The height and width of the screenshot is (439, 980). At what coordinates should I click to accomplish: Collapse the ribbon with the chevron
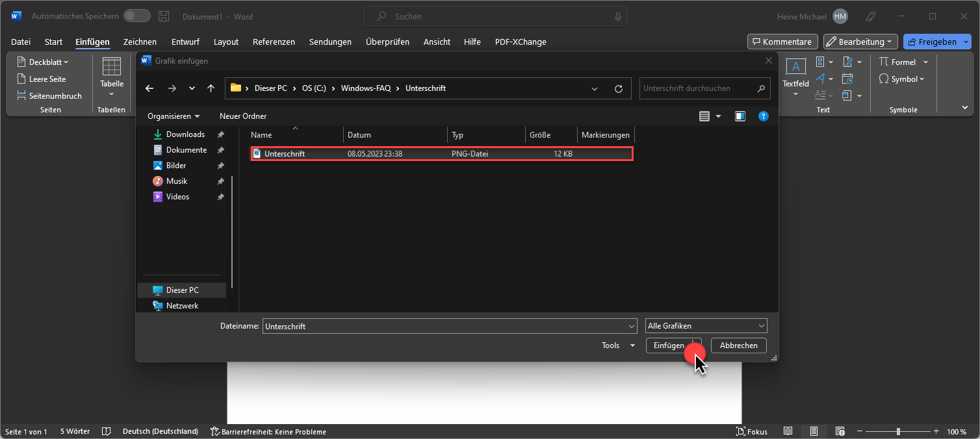[x=965, y=107]
